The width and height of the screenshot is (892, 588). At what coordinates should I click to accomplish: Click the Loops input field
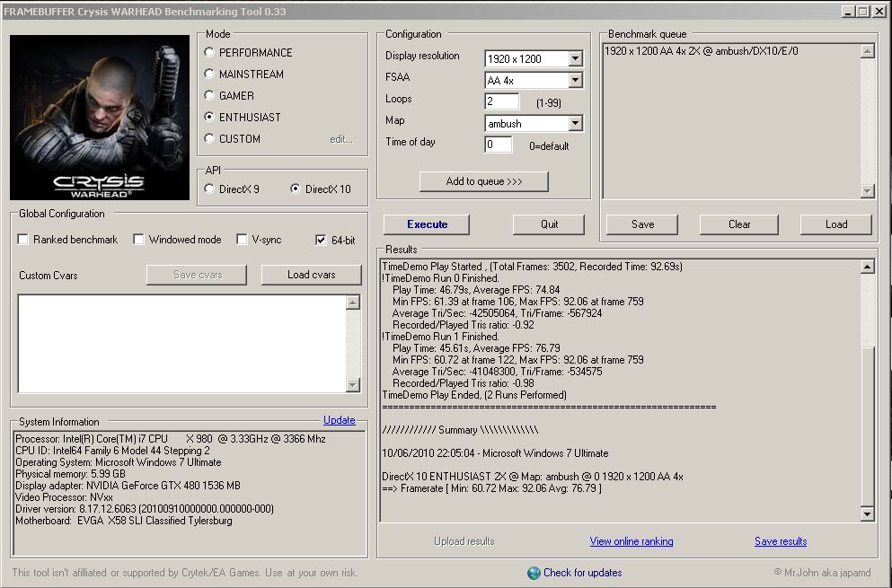point(502,101)
